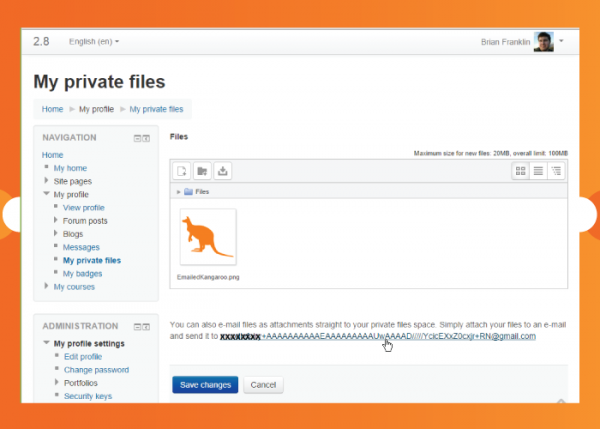600x429 pixels.
Task: Switch to file tree view
Action: pos(556,171)
